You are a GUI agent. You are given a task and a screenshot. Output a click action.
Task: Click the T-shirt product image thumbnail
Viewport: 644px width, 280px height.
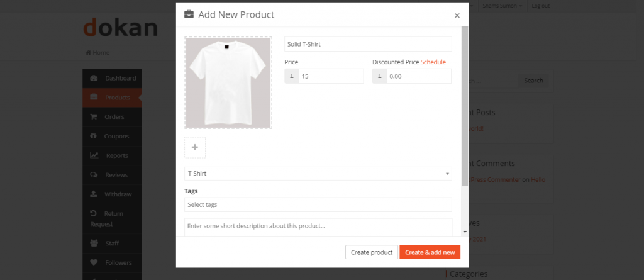click(x=228, y=82)
